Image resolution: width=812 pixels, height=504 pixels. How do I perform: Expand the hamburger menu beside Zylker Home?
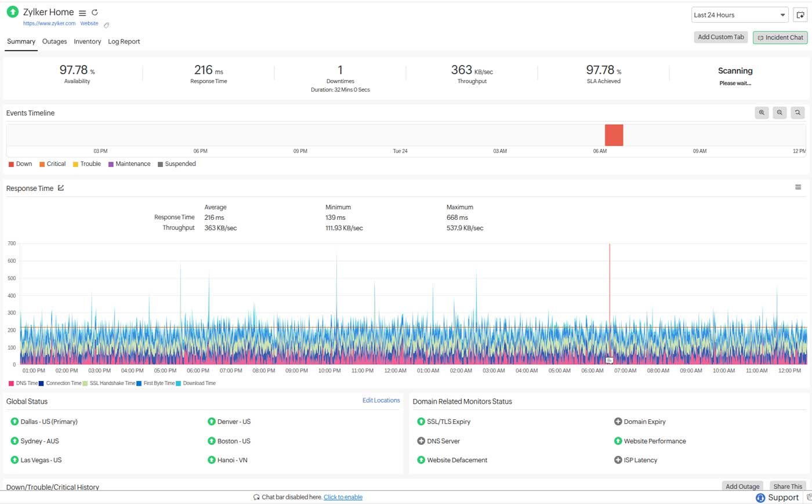point(82,12)
